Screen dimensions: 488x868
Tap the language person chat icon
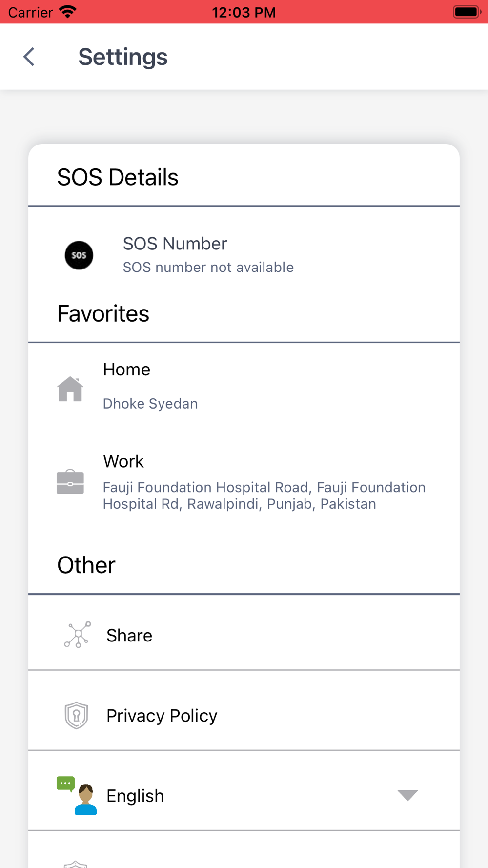(77, 795)
